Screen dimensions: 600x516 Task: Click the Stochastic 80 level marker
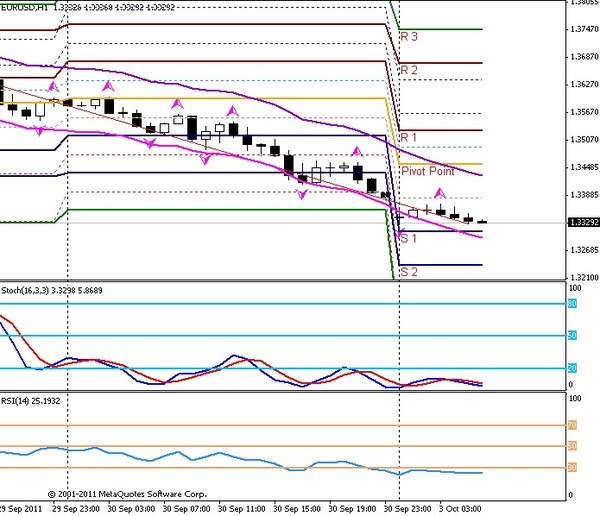click(x=573, y=303)
